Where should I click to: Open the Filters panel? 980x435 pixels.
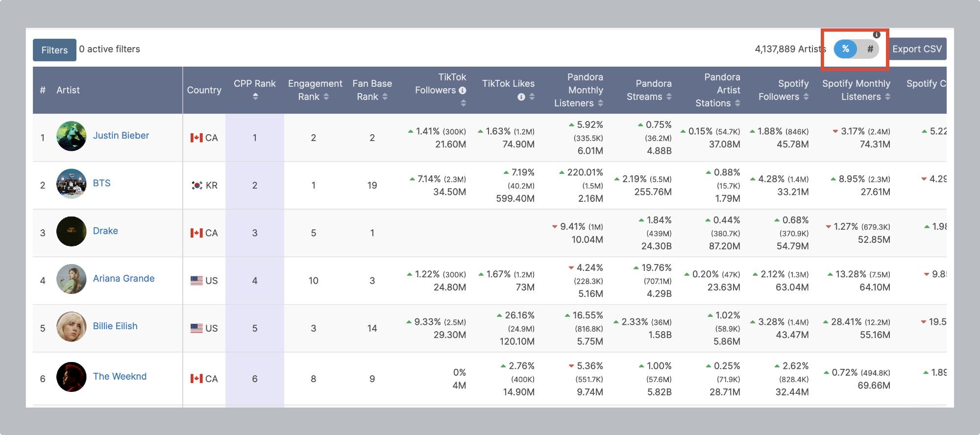[54, 50]
